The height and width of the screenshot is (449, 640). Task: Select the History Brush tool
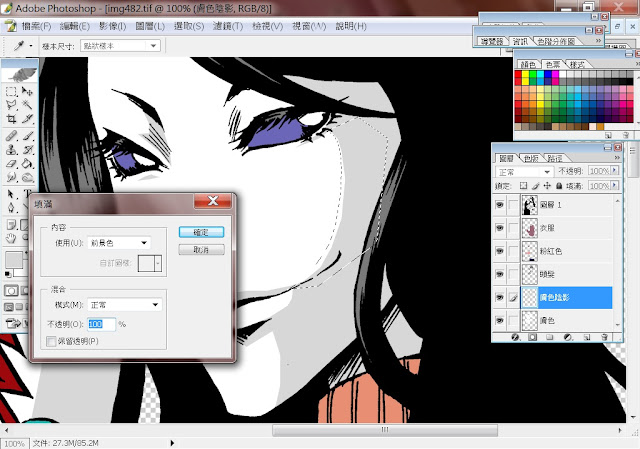[x=27, y=149]
